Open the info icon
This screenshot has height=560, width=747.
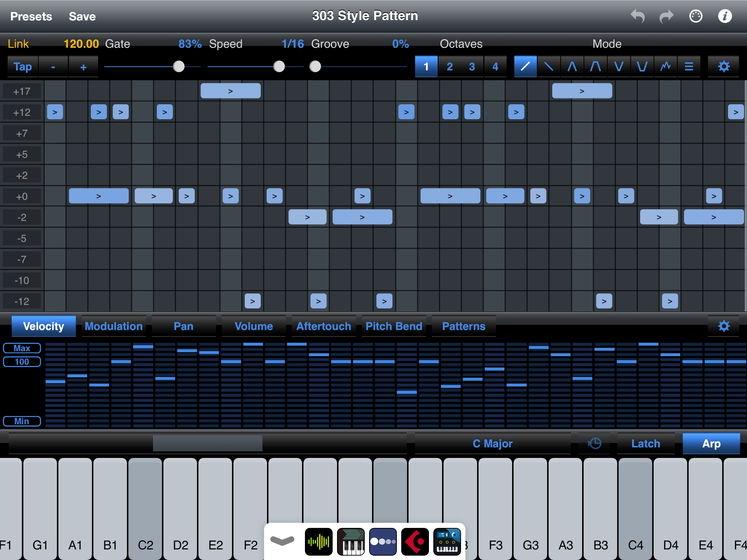pos(725,16)
